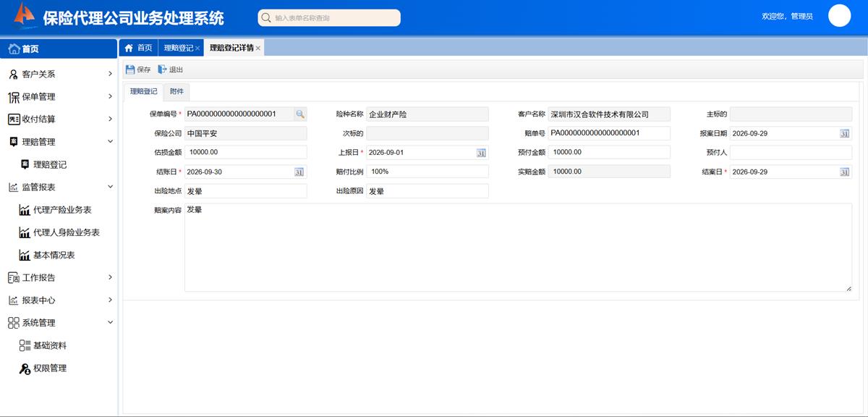Open the policy number lookup magnifier
Image resolution: width=868 pixels, height=417 pixels.
[300, 114]
